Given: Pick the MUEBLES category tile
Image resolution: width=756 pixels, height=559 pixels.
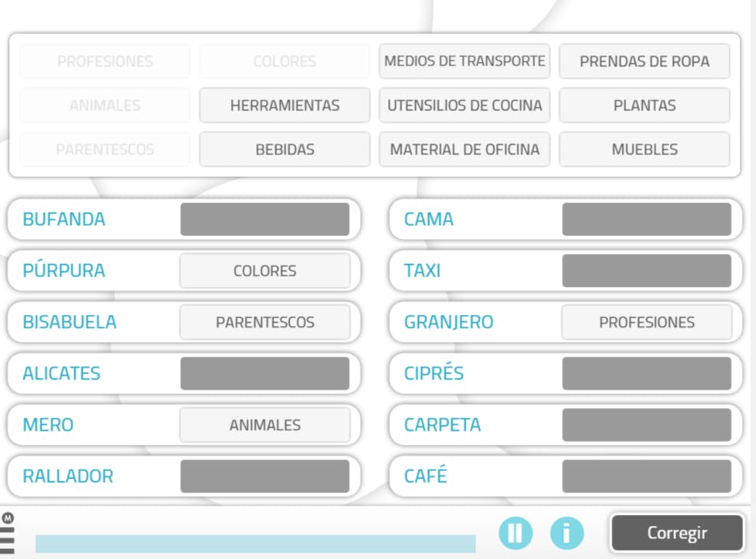Looking at the screenshot, I should click(644, 150).
